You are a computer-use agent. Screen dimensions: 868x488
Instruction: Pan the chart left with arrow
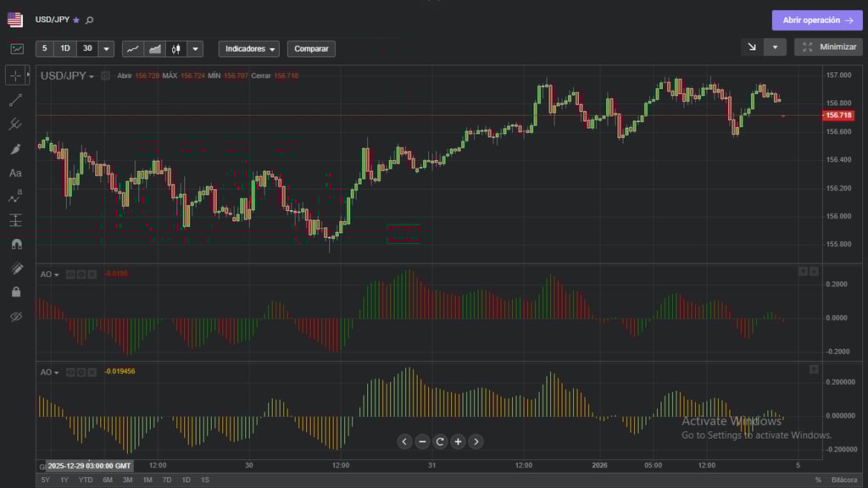point(404,441)
